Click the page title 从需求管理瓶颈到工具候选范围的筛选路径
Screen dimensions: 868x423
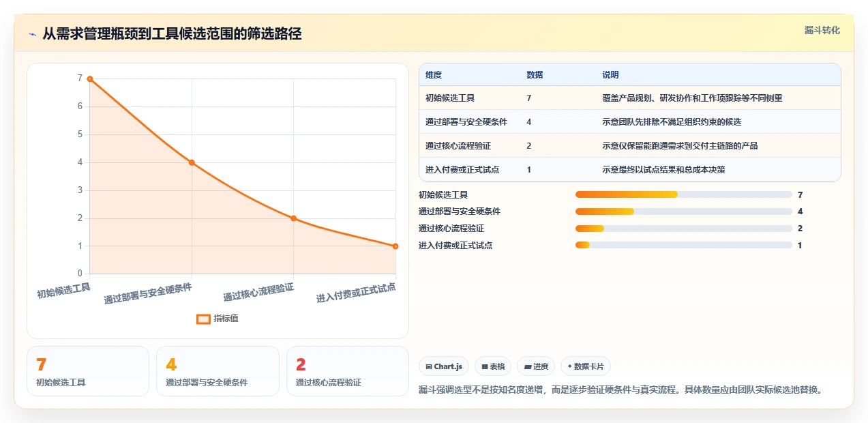coord(173,34)
